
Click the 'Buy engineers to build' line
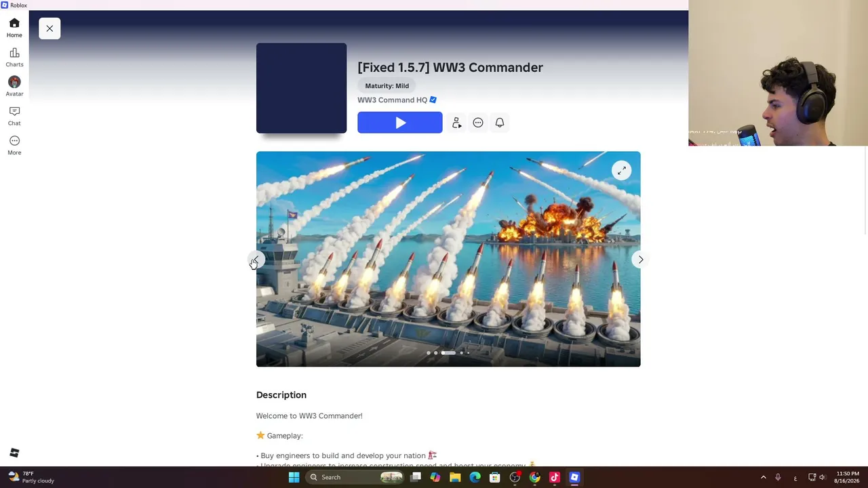tap(347, 455)
